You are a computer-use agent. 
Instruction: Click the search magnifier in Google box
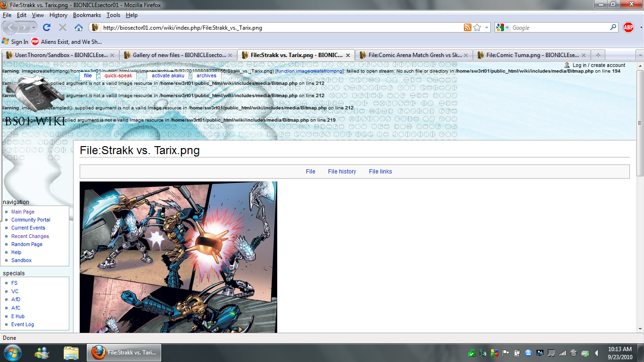pos(613,27)
